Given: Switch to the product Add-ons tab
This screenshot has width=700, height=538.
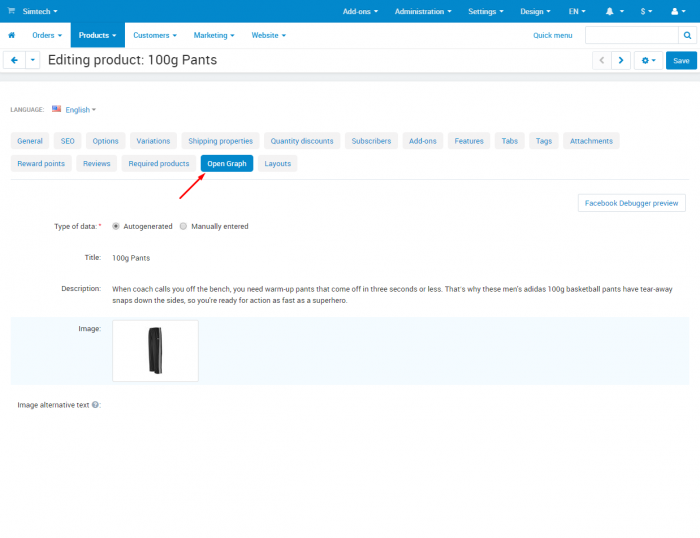Looking at the screenshot, I should pyautogui.click(x=423, y=141).
